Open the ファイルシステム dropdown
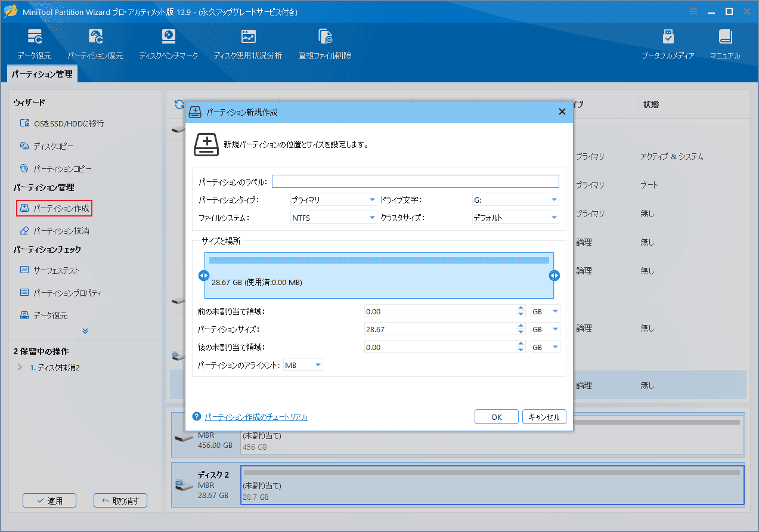 tap(333, 218)
